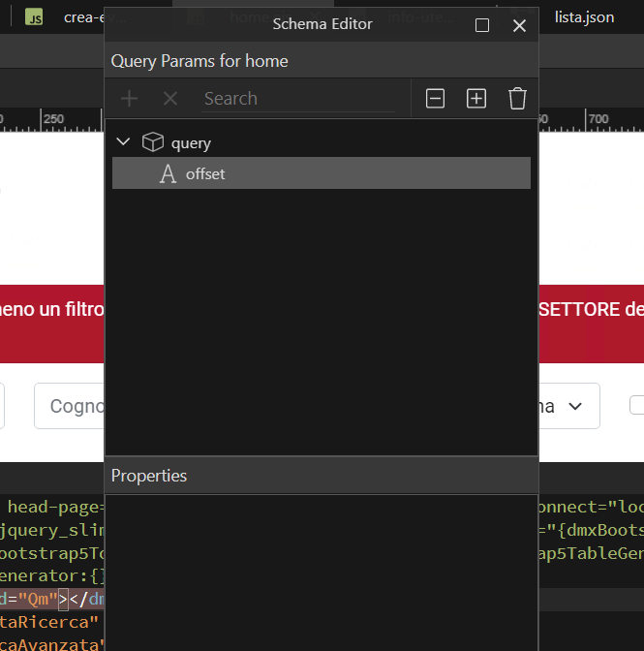Click the text type 'A' icon for offset
The height and width of the screenshot is (651, 644).
pos(169,173)
